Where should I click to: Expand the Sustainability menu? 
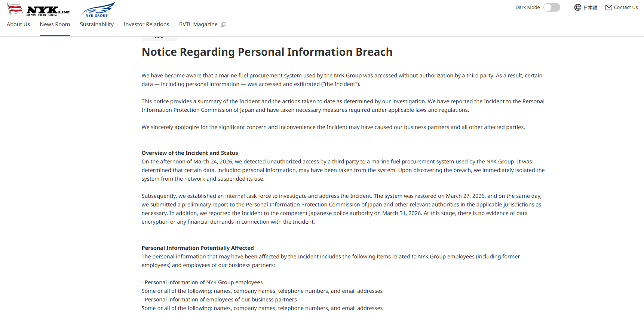(97, 24)
